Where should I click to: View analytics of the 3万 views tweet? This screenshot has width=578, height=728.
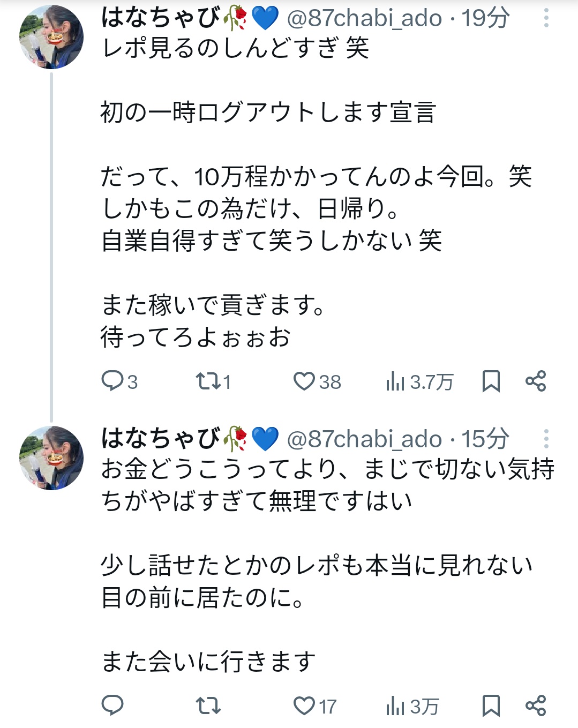pos(412,706)
